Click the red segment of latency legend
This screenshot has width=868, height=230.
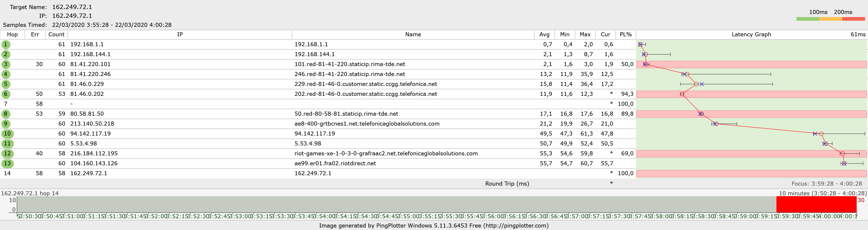point(853,19)
